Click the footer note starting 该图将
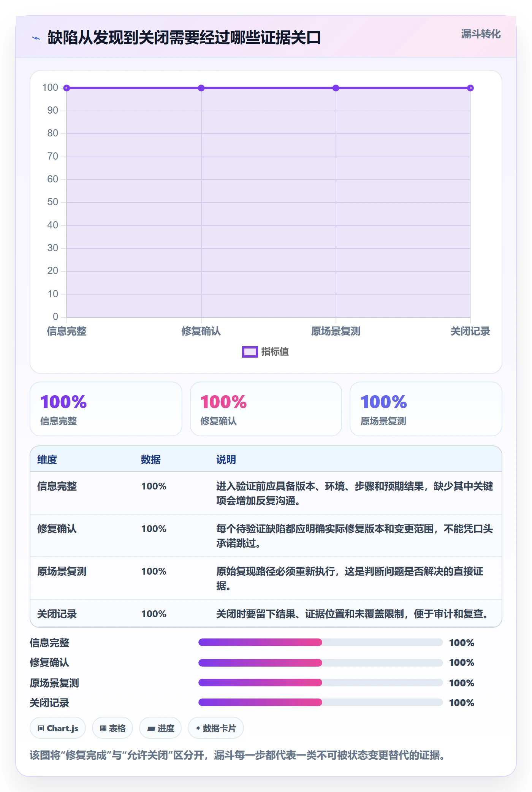532x792 pixels. tap(237, 755)
